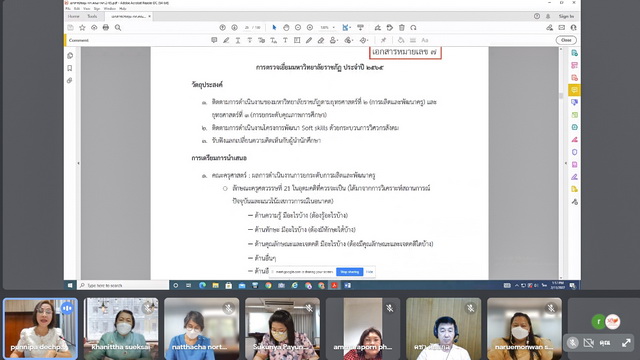Select the Highlighter pen comment tool
The image size is (640, 360).
[226, 40]
